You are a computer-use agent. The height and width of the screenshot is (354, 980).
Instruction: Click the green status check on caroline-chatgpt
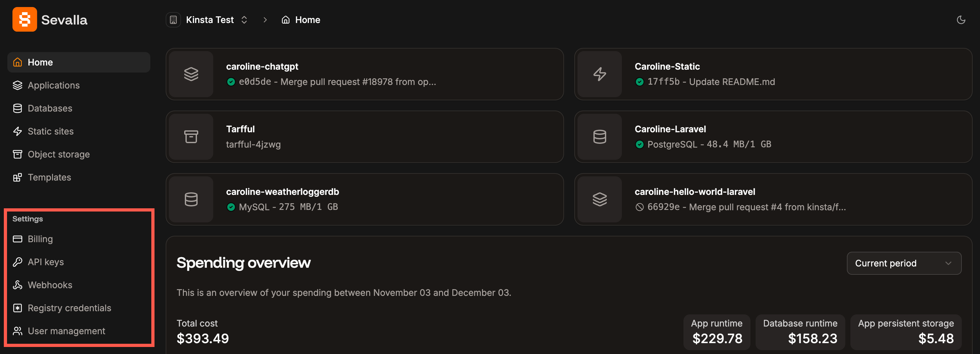(231, 81)
